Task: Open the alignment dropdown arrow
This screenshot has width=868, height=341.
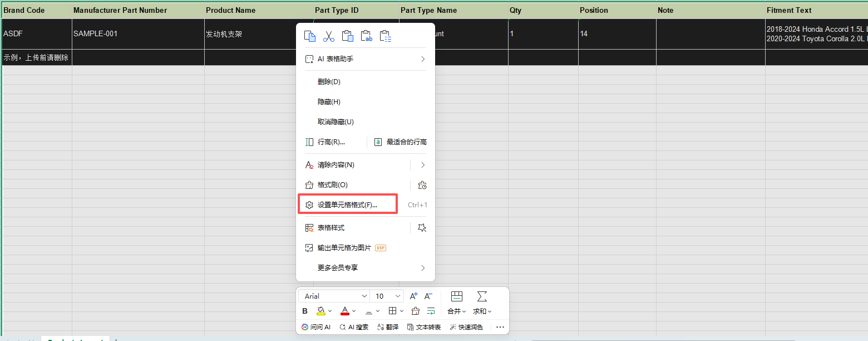Action: tap(378, 311)
